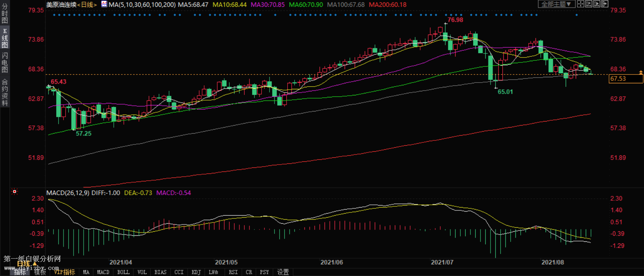
Task: Open the 全部主题 theme dropdown
Action: point(556,4)
